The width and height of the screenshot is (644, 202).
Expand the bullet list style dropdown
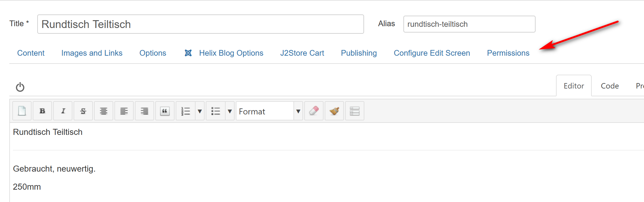pyautogui.click(x=230, y=111)
